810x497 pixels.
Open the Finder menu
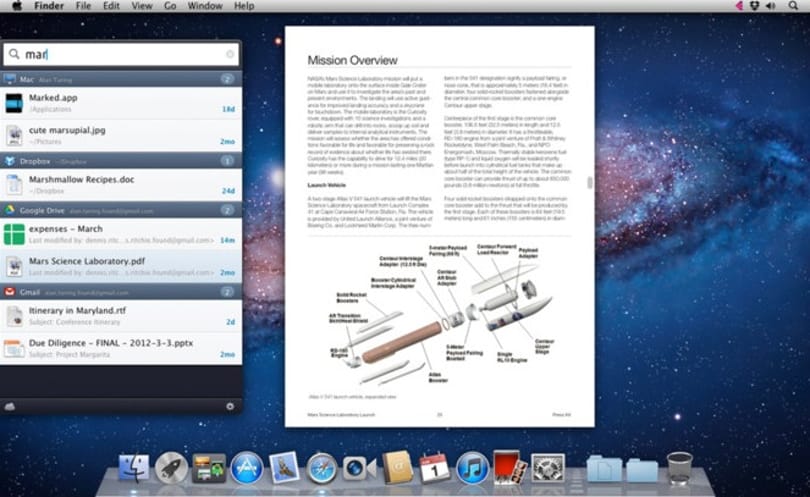49,6
